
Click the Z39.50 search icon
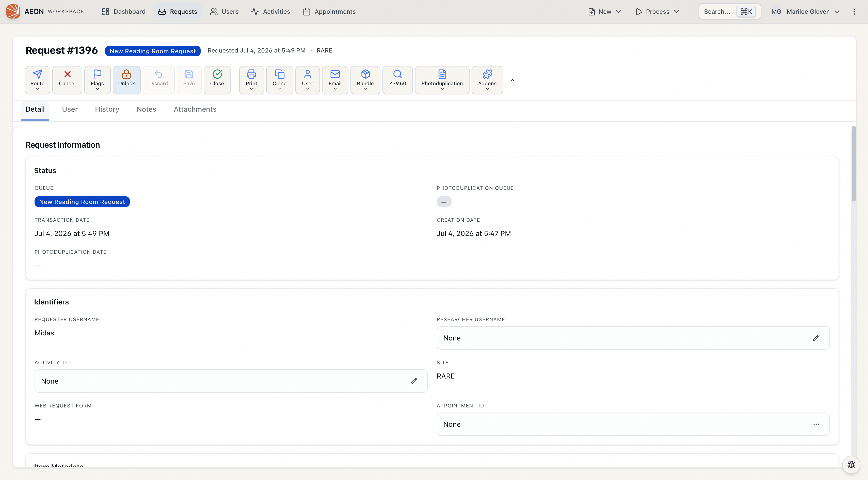click(x=398, y=74)
